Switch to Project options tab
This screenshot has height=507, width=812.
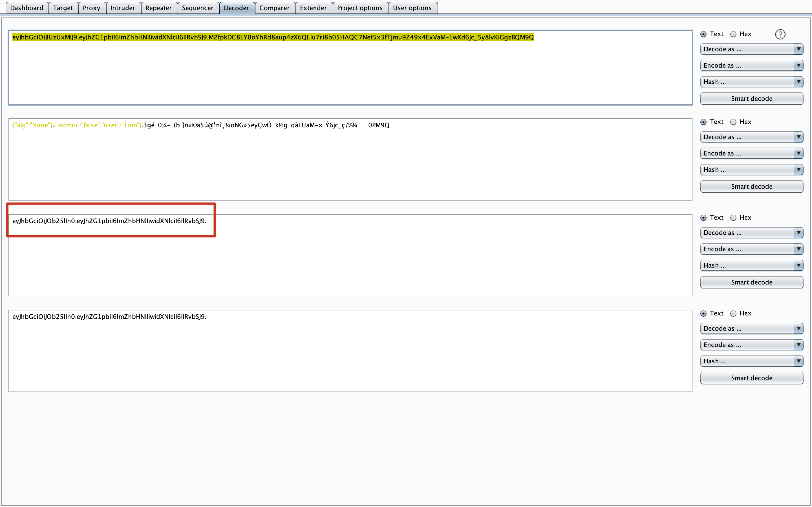coord(360,8)
